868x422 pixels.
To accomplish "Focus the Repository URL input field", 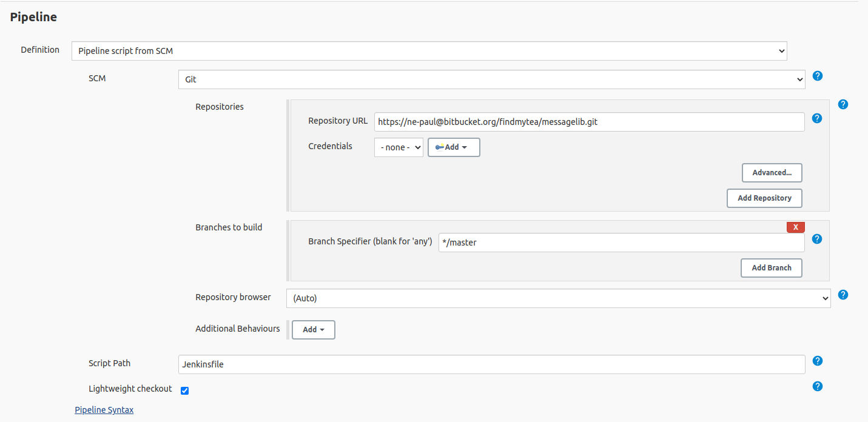I will tap(590, 122).
